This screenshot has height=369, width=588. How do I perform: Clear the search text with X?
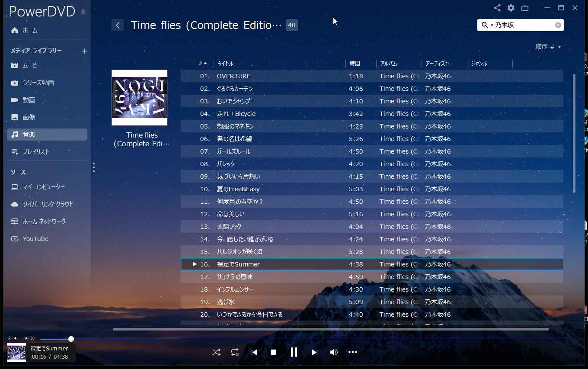(558, 25)
